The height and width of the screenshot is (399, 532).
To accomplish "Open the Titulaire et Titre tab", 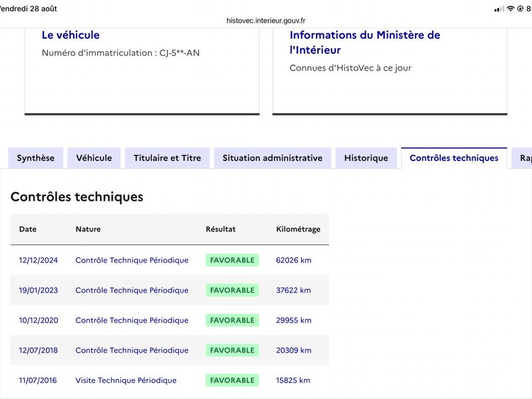I will [x=168, y=158].
